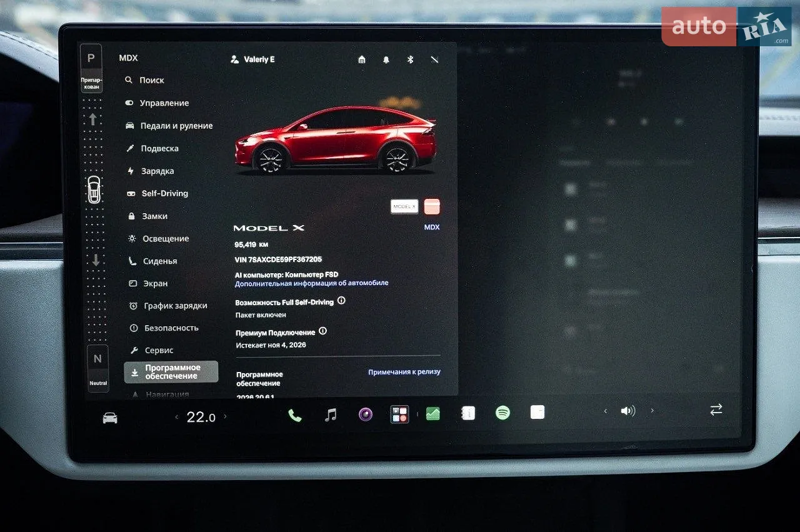Tap the up arrow on gear strip

(93, 119)
